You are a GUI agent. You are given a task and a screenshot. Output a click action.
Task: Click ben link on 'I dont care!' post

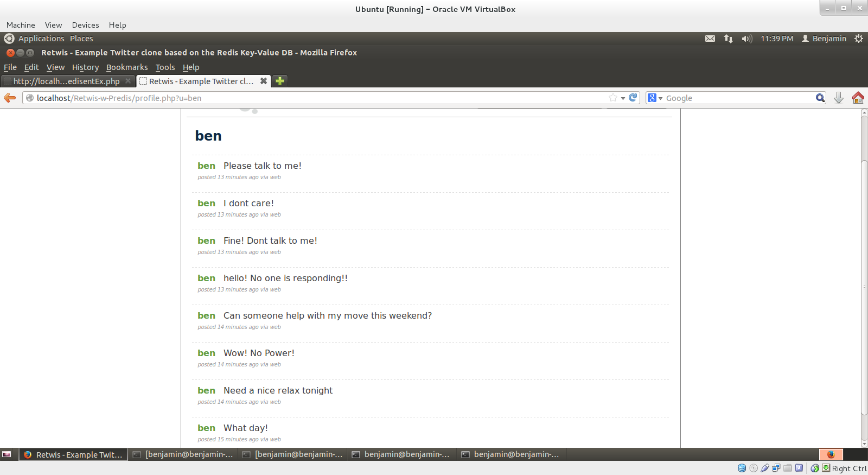point(206,203)
